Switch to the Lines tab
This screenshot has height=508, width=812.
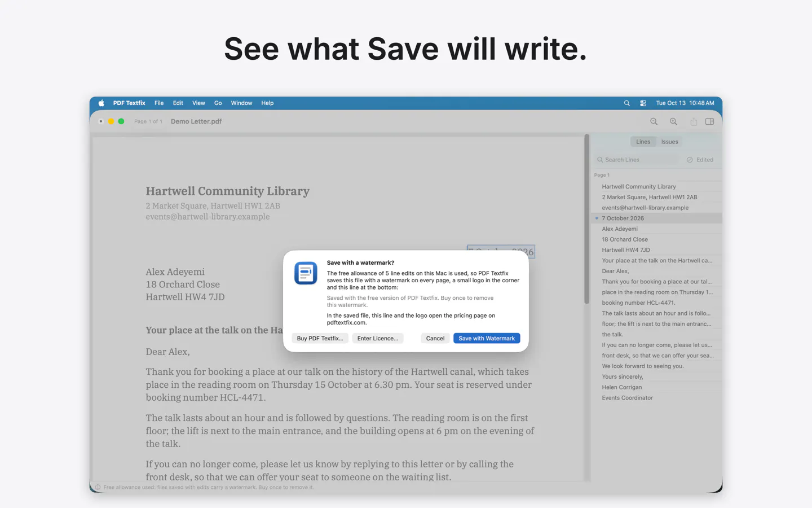pos(643,142)
